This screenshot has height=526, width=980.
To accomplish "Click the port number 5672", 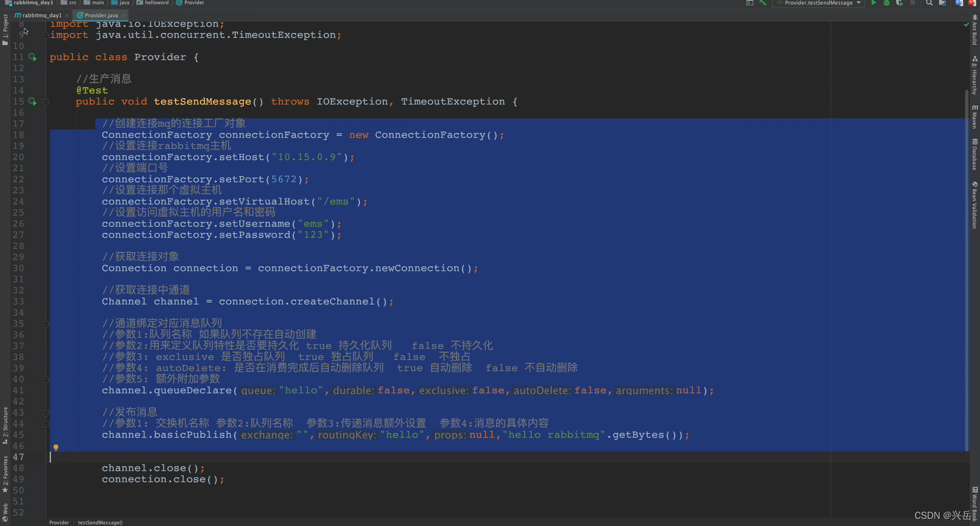I will [284, 180].
